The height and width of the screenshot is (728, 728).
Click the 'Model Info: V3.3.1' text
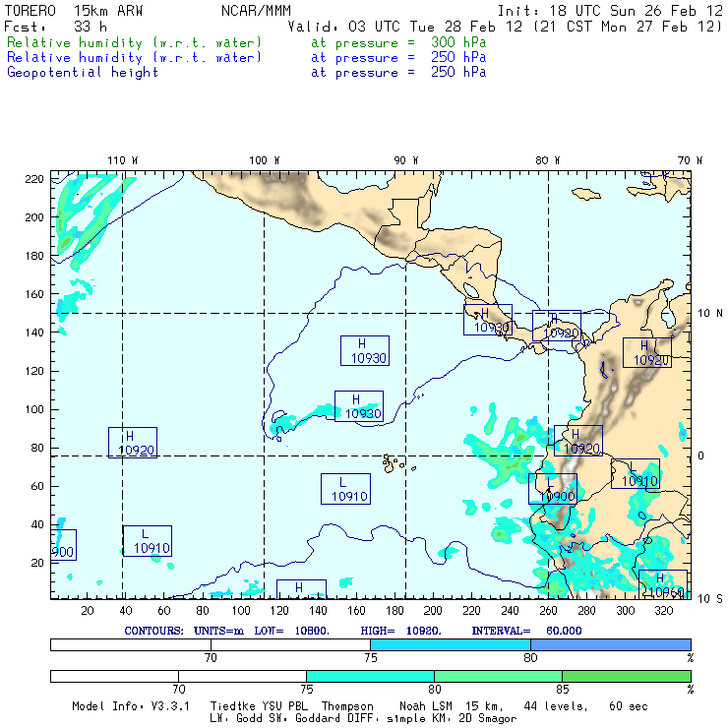[131, 706]
